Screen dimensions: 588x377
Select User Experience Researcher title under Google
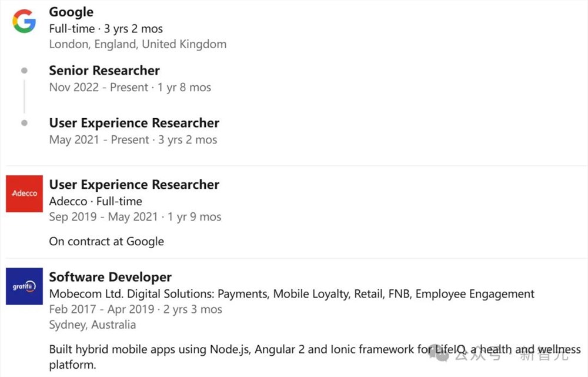coord(134,123)
